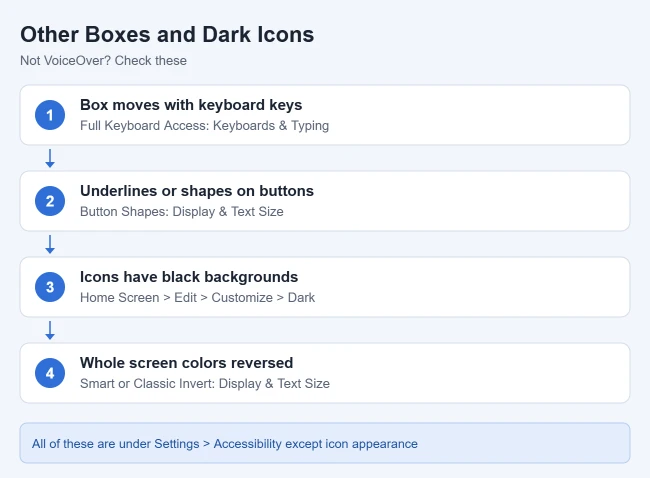Viewport: 650px width, 478px height.
Task: Select 'Smart or Classic Invert: Display & Text Size' text
Action: (205, 383)
